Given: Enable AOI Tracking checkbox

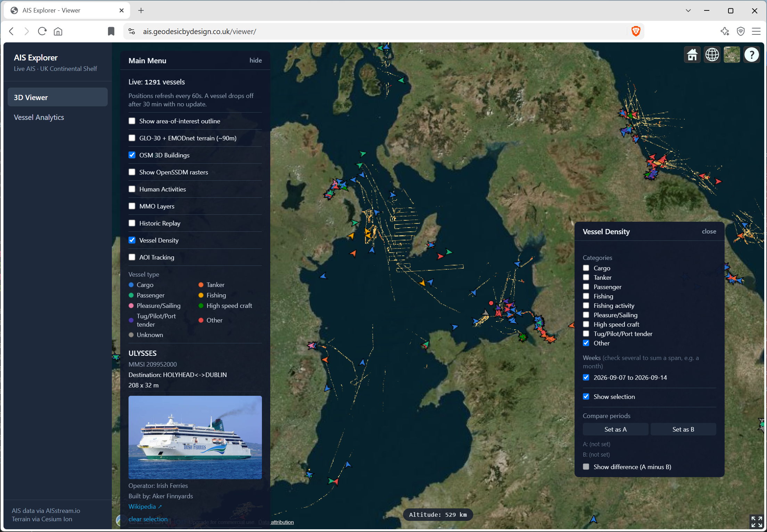Looking at the screenshot, I should pos(132,257).
